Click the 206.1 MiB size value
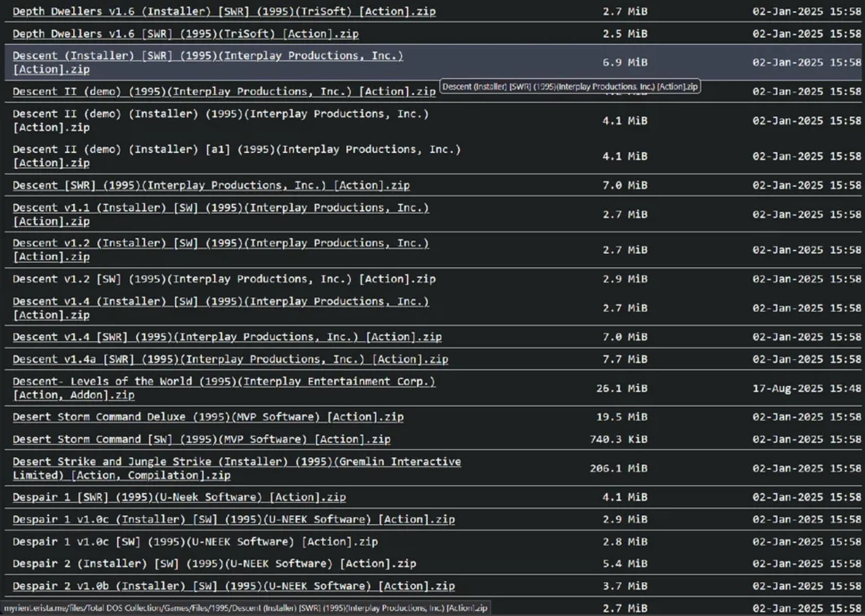This screenshot has width=865, height=616. tap(619, 468)
